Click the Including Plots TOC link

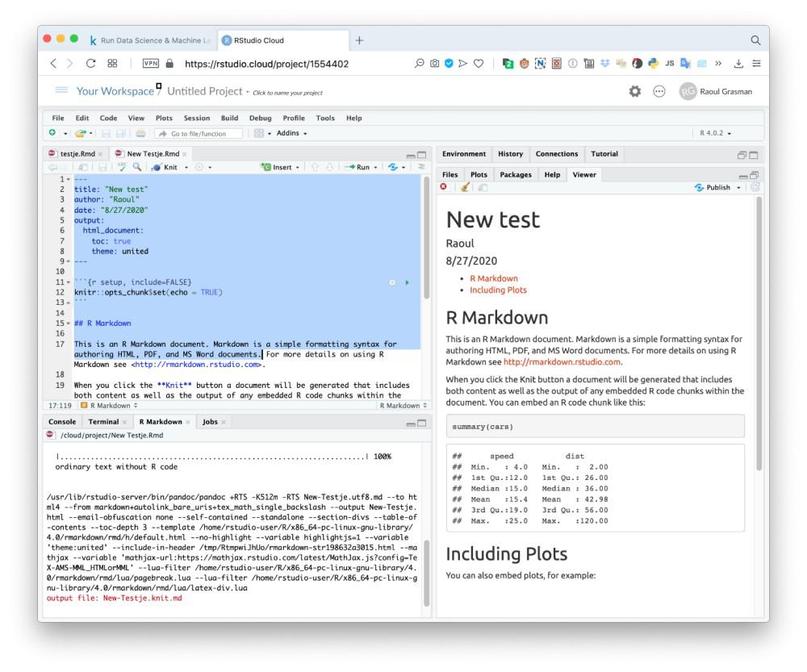[498, 290]
